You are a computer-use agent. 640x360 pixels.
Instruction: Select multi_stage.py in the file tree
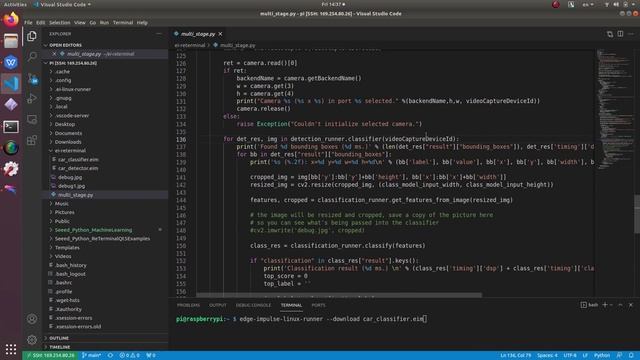(105, 195)
